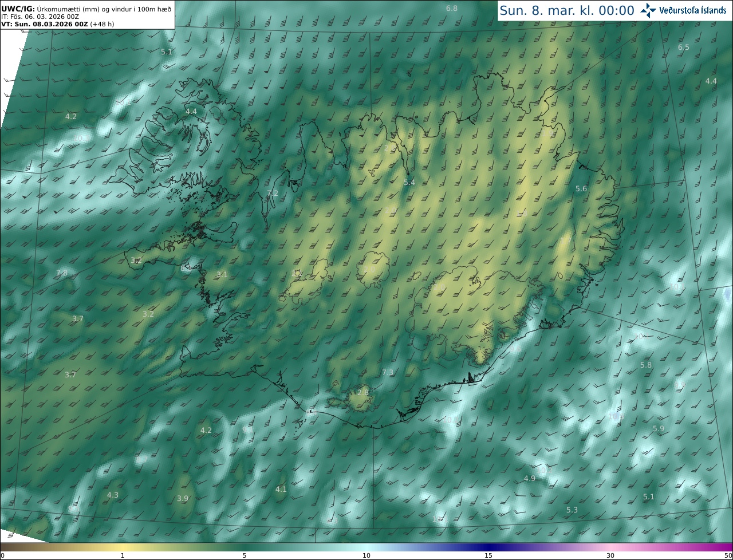Image resolution: width=733 pixels, height=560 pixels.
Task: Click the Veðurstofa Íslands logo
Action: click(683, 10)
